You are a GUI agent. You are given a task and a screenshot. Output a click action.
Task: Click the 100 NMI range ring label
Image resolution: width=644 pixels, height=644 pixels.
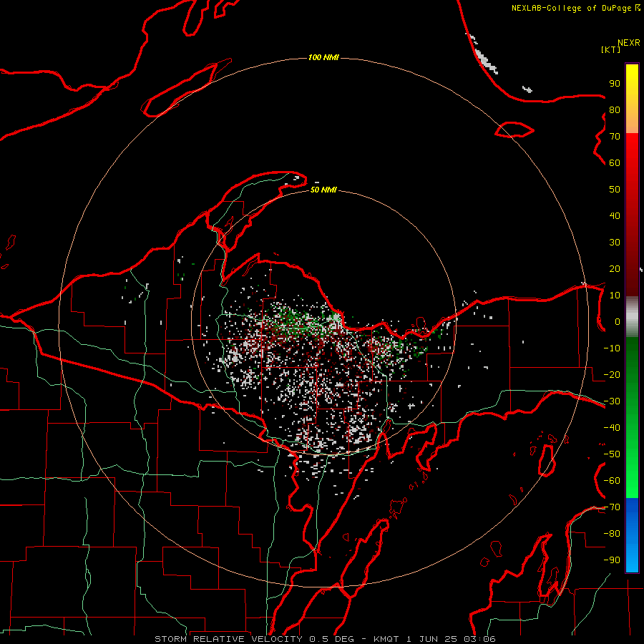[x=323, y=57]
